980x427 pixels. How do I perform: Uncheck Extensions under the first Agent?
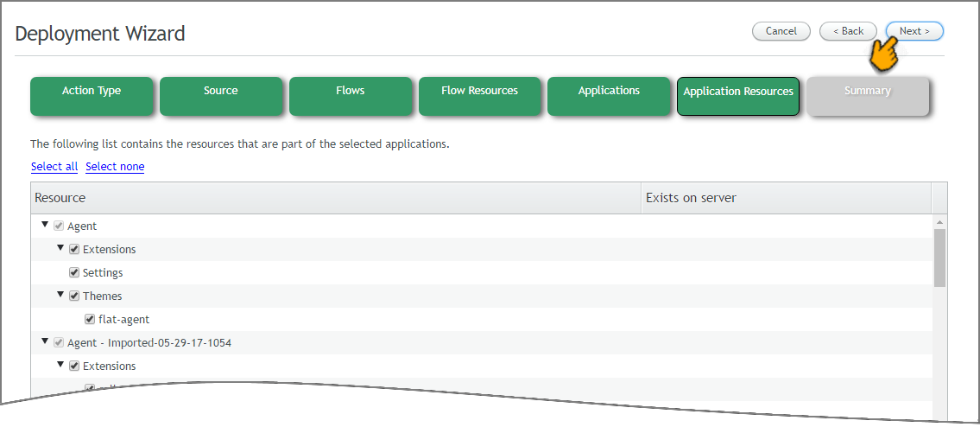coord(74,249)
